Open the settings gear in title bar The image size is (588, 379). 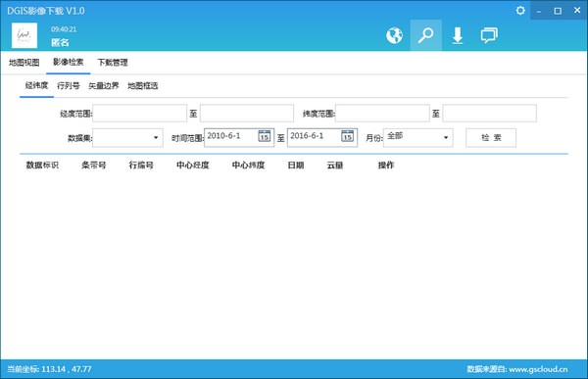[x=520, y=11]
